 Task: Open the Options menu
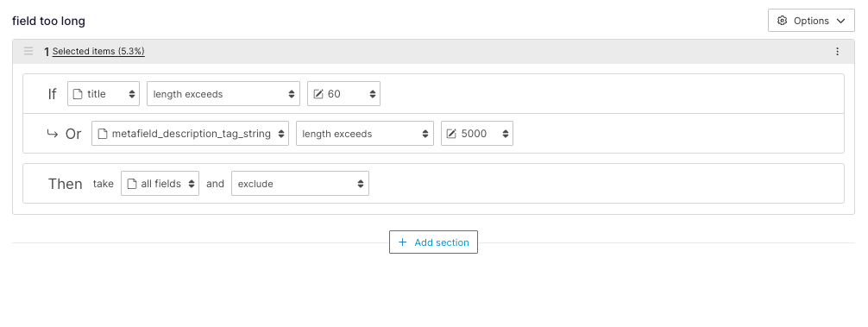pyautogui.click(x=811, y=21)
